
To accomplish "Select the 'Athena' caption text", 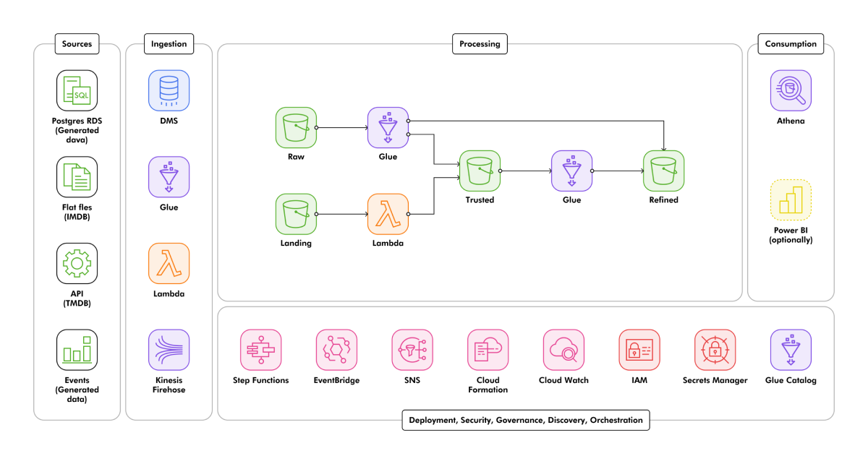I will click(791, 121).
